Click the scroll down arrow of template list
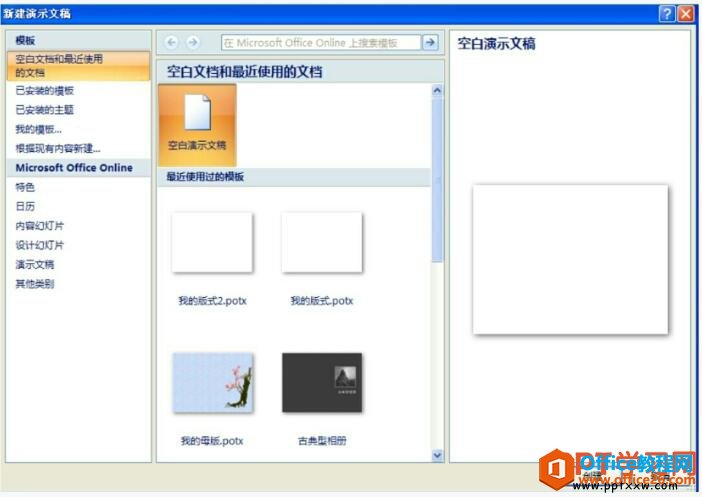The height and width of the screenshot is (497, 702). click(x=437, y=455)
